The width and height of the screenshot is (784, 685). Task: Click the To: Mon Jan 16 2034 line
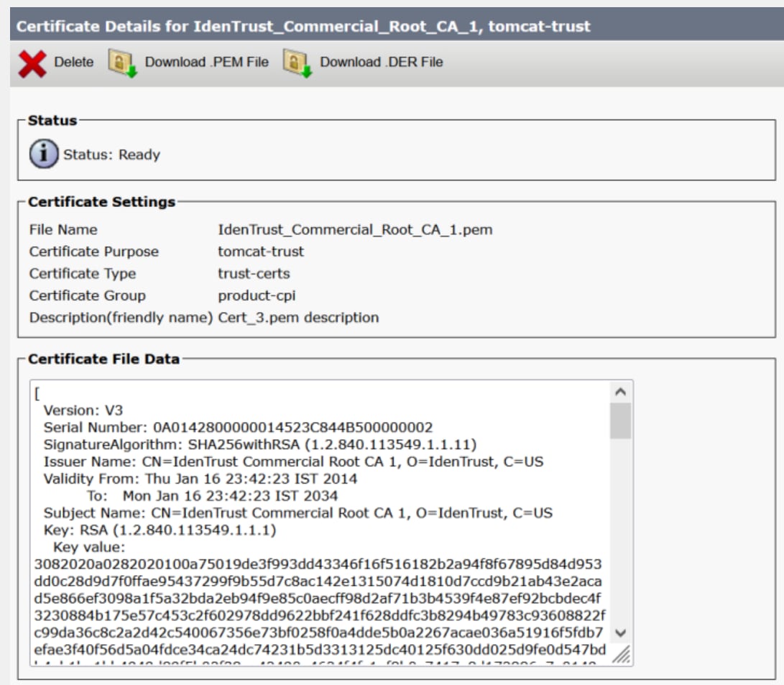click(213, 495)
